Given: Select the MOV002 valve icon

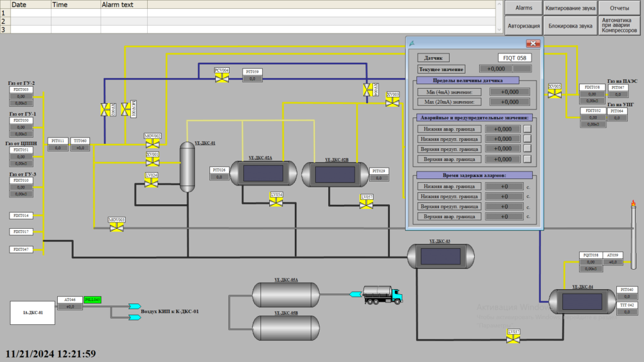Looking at the screenshot, I should pyautogui.click(x=152, y=144).
